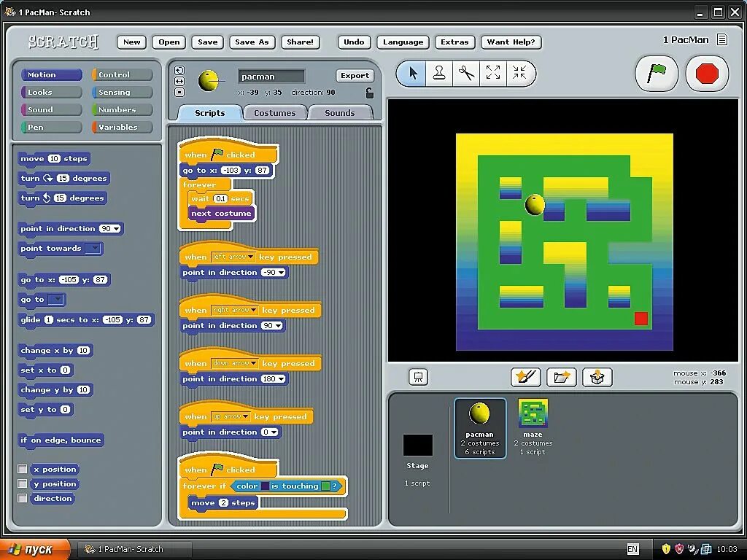Image resolution: width=747 pixels, height=560 pixels.
Task: Choose new sprite from file
Action: tap(562, 378)
